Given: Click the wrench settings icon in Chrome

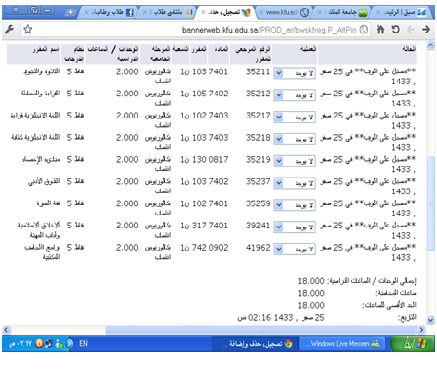Looking at the screenshot, I should [10, 30].
